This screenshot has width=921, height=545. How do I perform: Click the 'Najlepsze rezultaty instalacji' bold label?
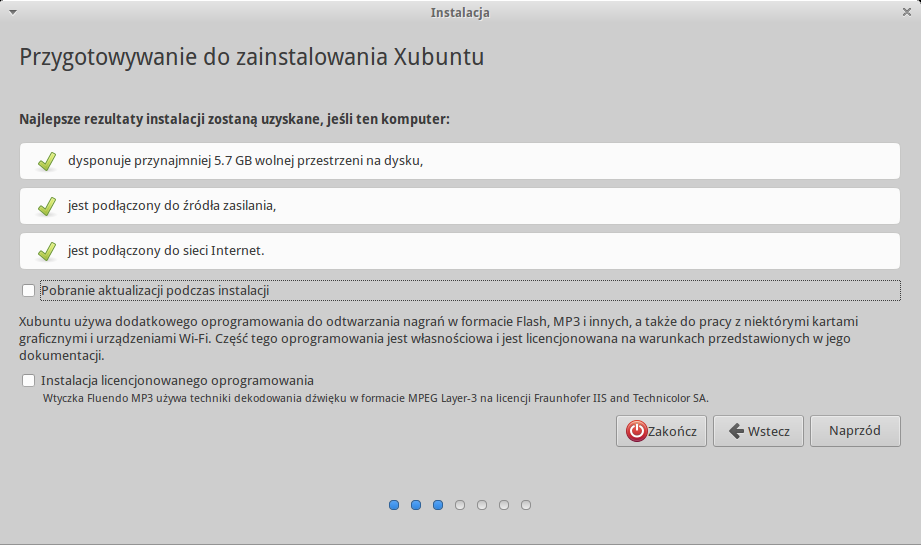tap(234, 119)
